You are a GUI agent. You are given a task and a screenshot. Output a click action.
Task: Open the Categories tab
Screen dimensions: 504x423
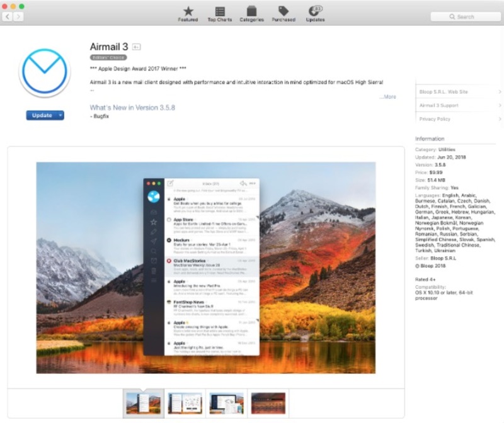tap(251, 14)
